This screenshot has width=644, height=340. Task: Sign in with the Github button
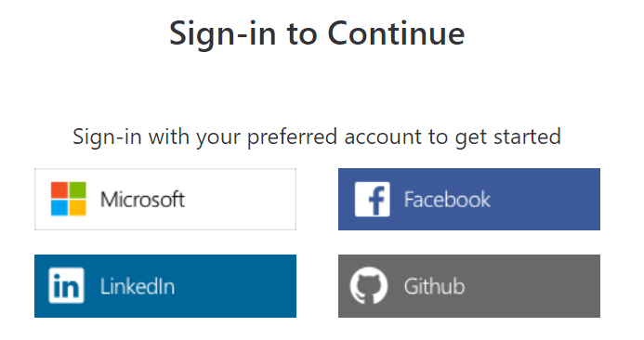(x=469, y=286)
